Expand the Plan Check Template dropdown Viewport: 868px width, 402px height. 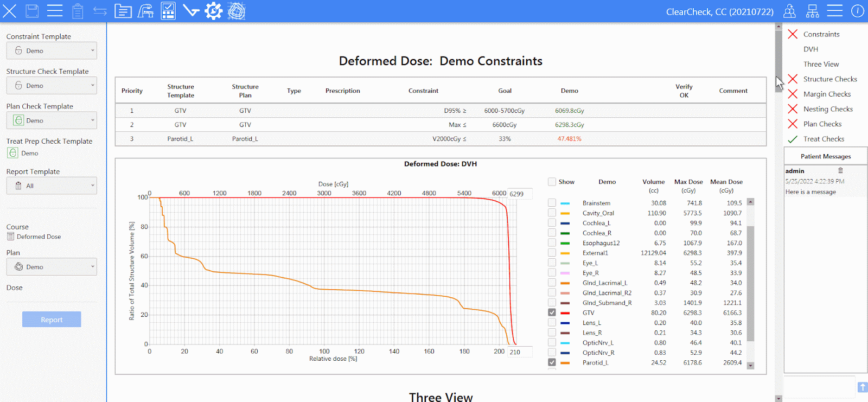pos(52,120)
